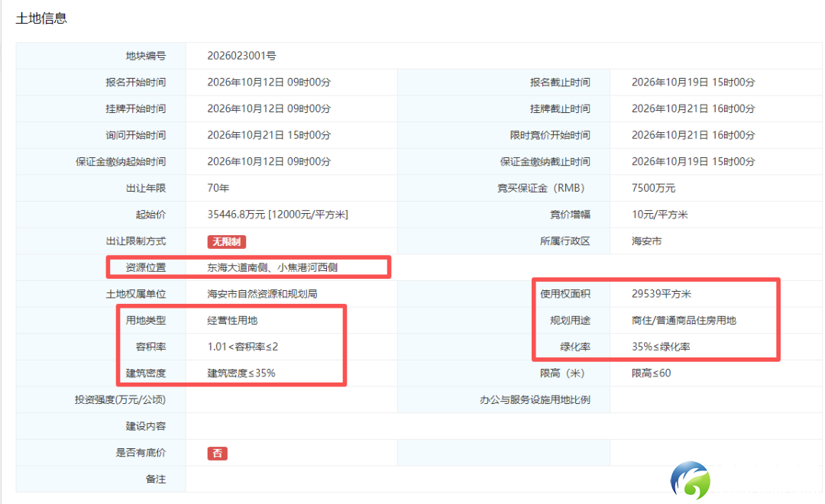Click the 保证金缴纳起始时间 label
The height and width of the screenshot is (504, 825).
click(x=121, y=162)
